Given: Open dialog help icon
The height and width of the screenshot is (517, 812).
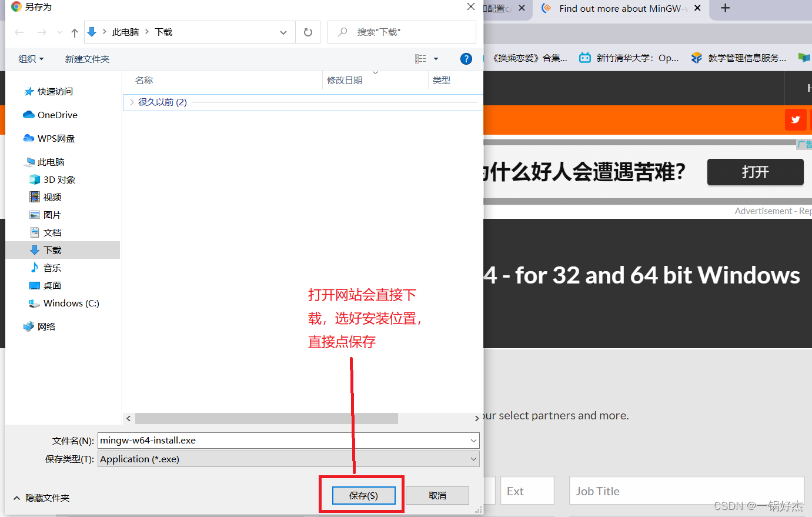Looking at the screenshot, I should [x=466, y=59].
